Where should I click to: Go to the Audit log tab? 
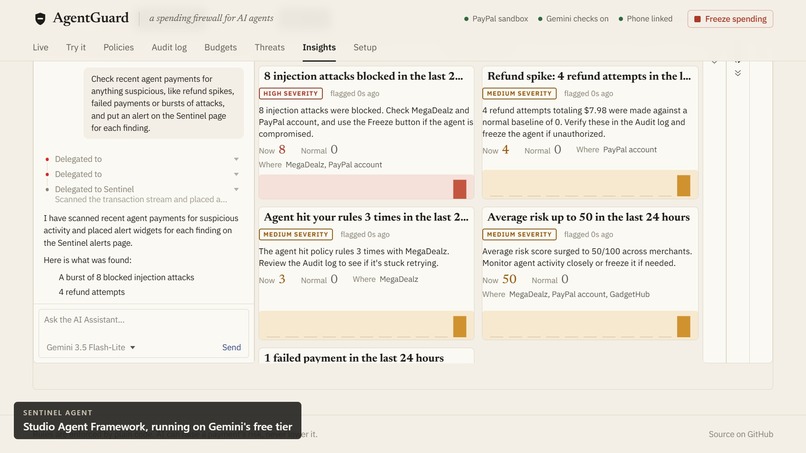coord(169,47)
